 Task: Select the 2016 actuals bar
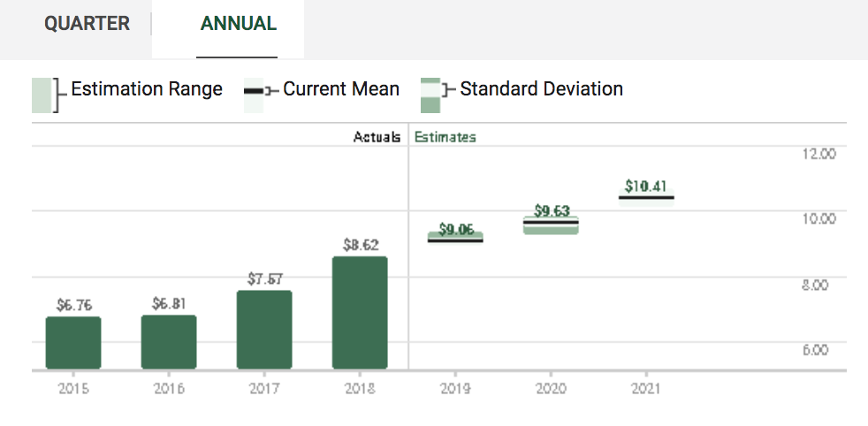tap(169, 342)
